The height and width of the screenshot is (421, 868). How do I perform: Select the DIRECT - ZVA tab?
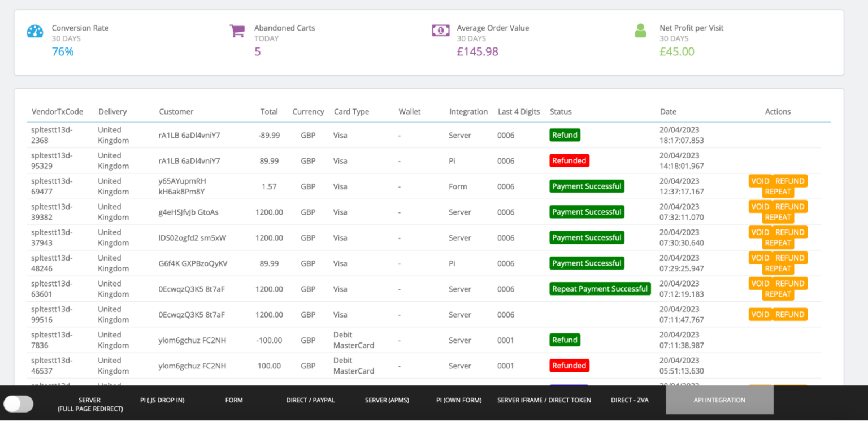(x=629, y=400)
